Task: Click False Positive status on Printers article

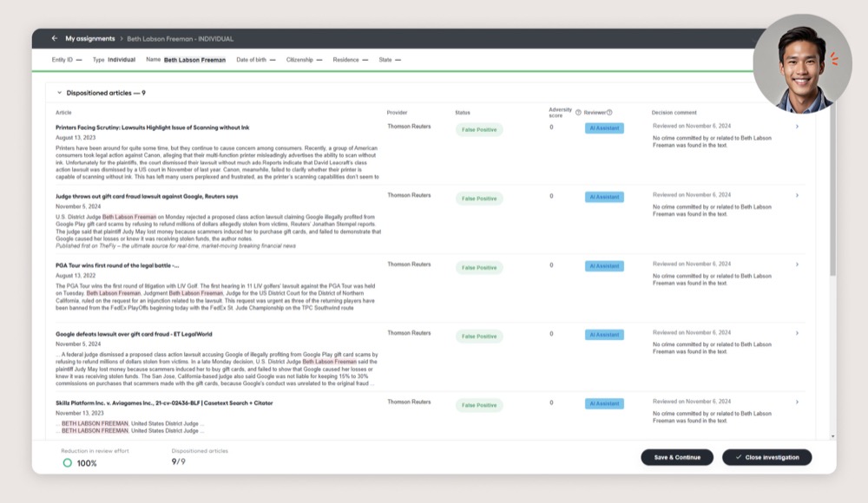Action: click(x=479, y=129)
